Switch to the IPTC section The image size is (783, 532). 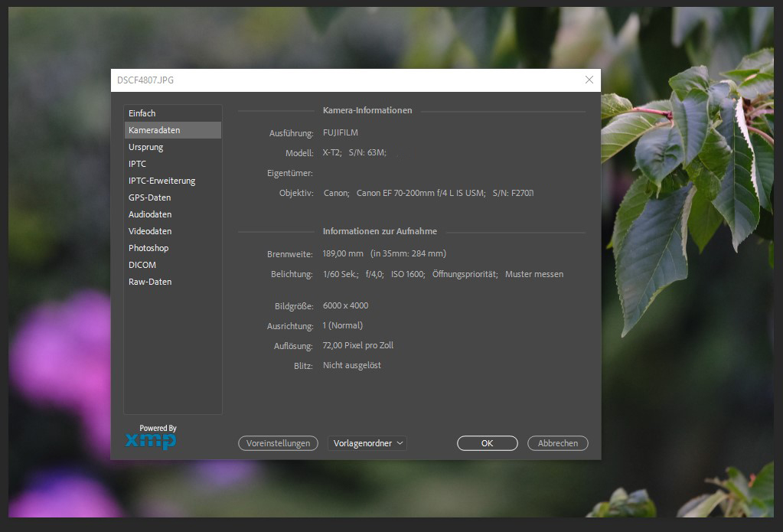pos(172,164)
